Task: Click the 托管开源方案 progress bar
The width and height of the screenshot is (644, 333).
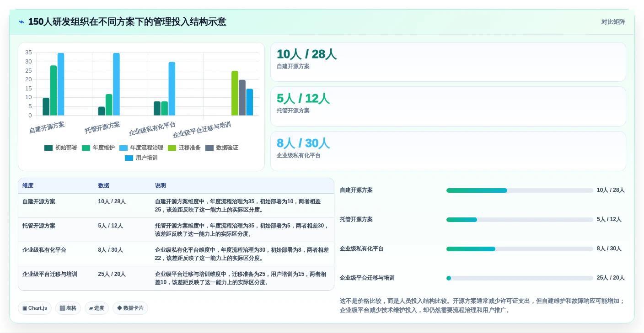Action: (x=520, y=220)
